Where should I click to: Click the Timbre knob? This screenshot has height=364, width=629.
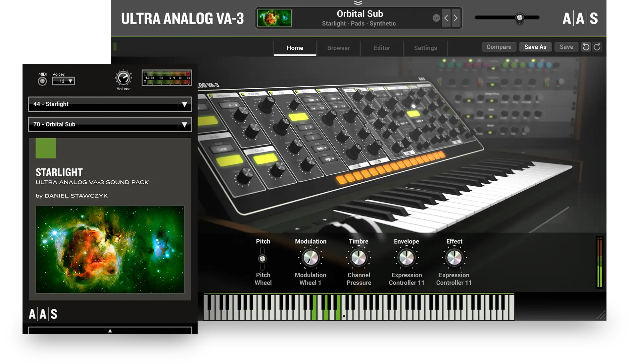pos(359,258)
